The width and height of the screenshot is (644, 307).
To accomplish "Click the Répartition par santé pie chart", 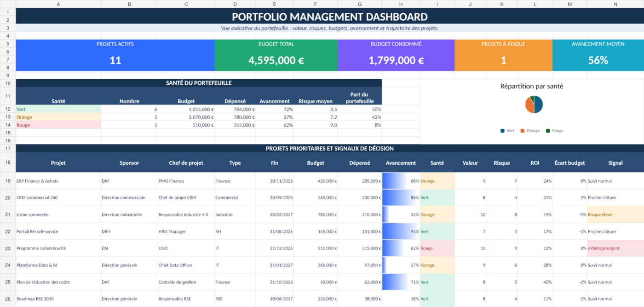I will (534, 104).
